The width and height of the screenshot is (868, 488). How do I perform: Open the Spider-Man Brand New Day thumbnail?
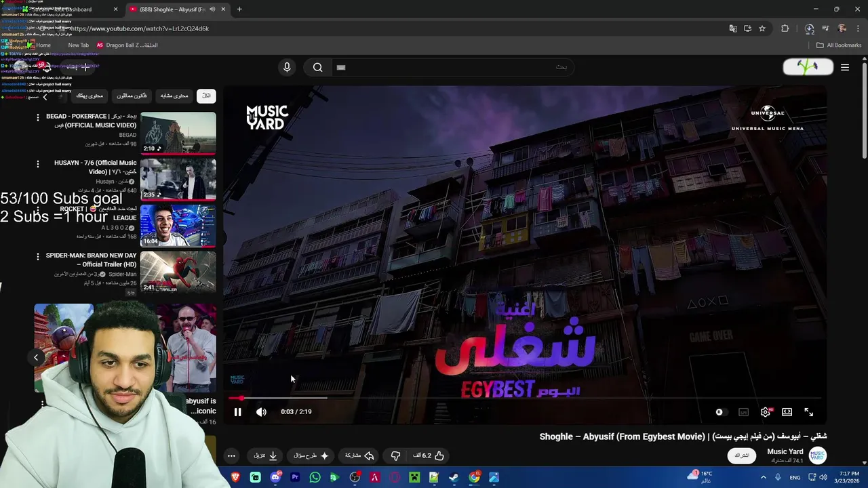[x=178, y=272]
